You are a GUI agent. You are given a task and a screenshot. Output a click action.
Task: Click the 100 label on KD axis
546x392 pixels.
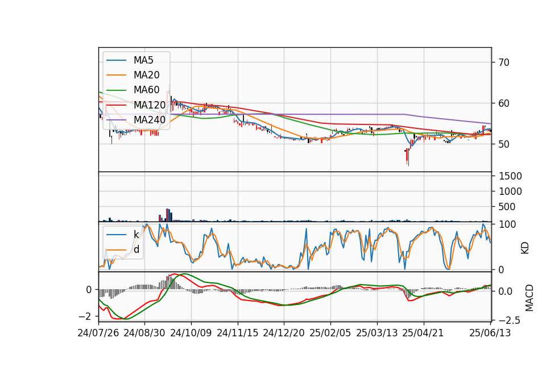[x=507, y=224]
